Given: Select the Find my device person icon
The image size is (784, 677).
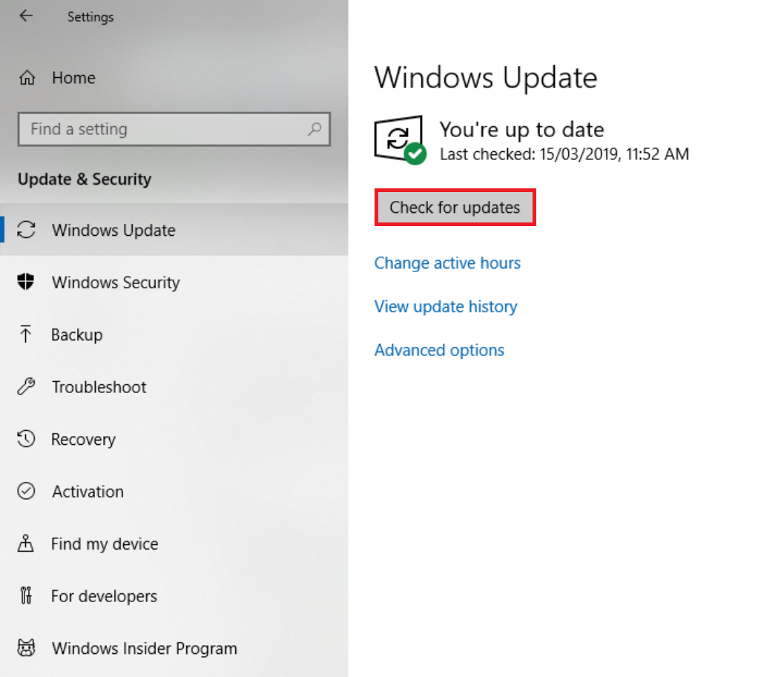Looking at the screenshot, I should (27, 544).
